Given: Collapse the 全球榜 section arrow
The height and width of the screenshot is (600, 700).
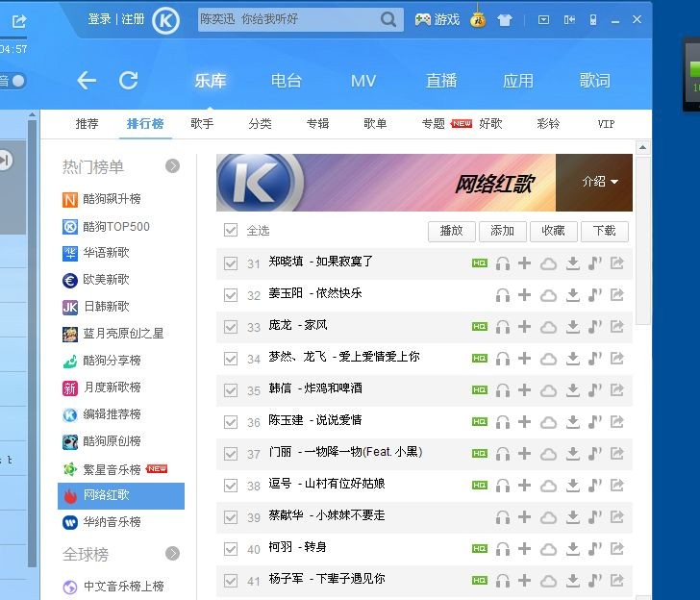Looking at the screenshot, I should click(172, 554).
